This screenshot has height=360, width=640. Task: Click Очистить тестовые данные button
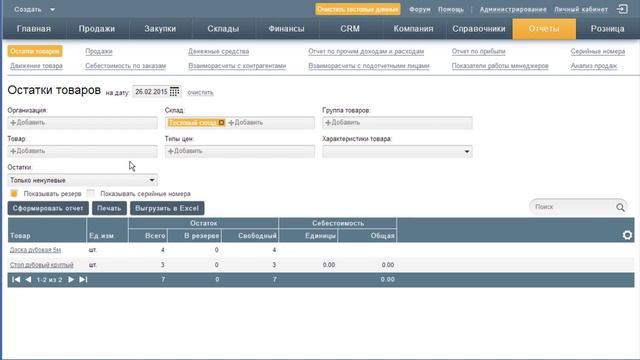pos(358,9)
